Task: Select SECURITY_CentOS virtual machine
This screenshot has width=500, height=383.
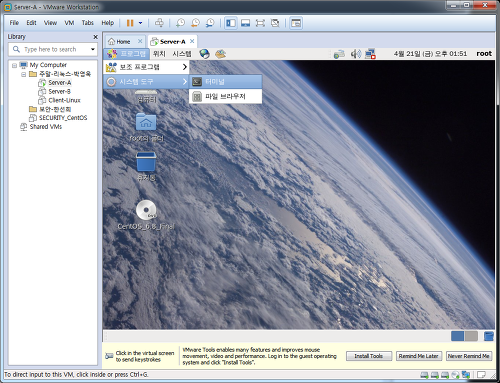Action: [63, 118]
